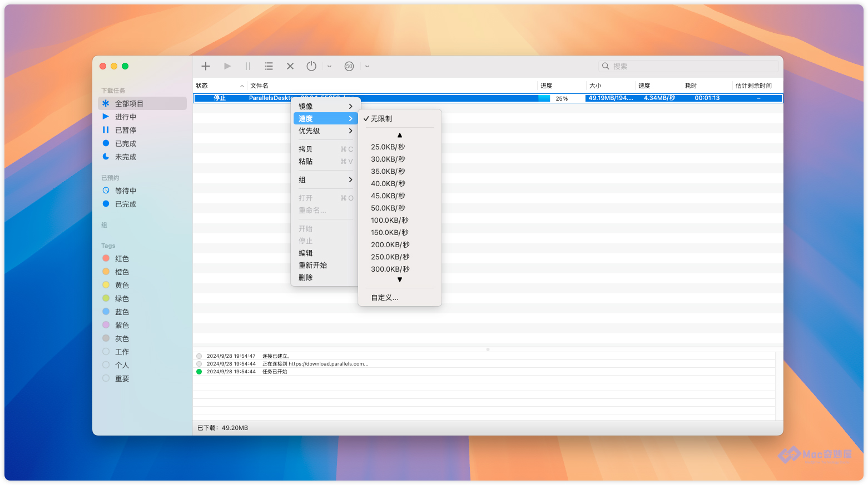The width and height of the screenshot is (868, 485).
Task: Choose 300.0KB/秒 speed limit
Action: (x=390, y=269)
